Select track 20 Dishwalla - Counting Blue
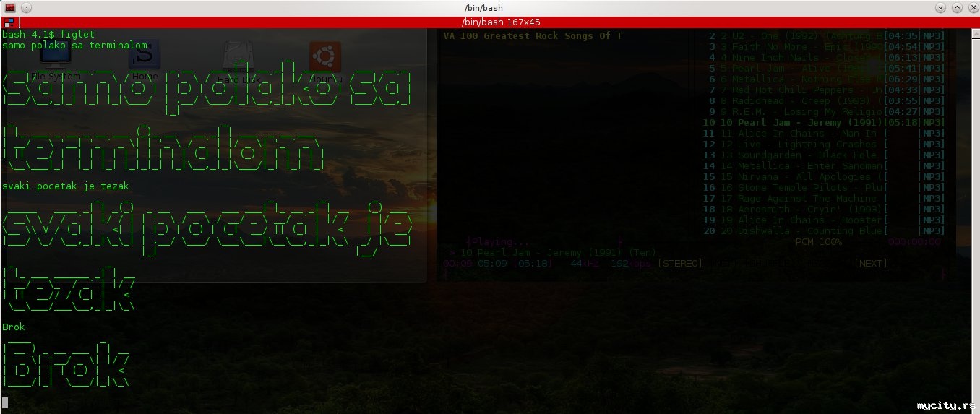 tap(822, 230)
